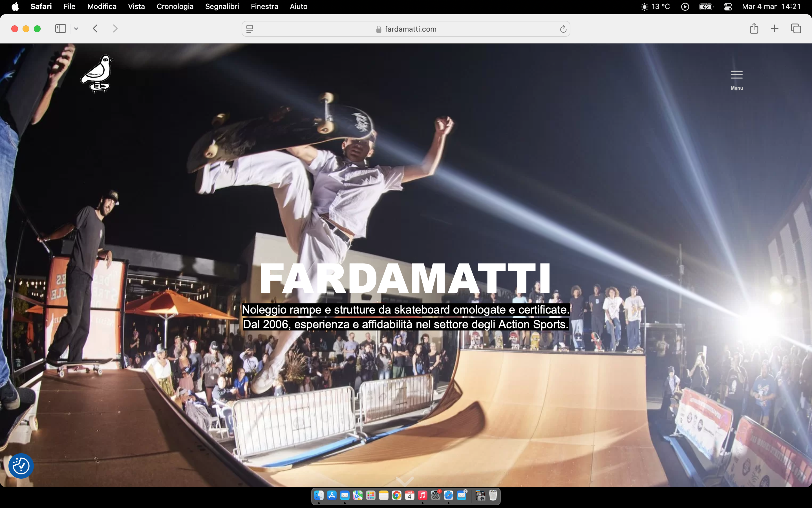Open the cookie consent preferences badge
This screenshot has height=508, width=812.
click(21, 466)
